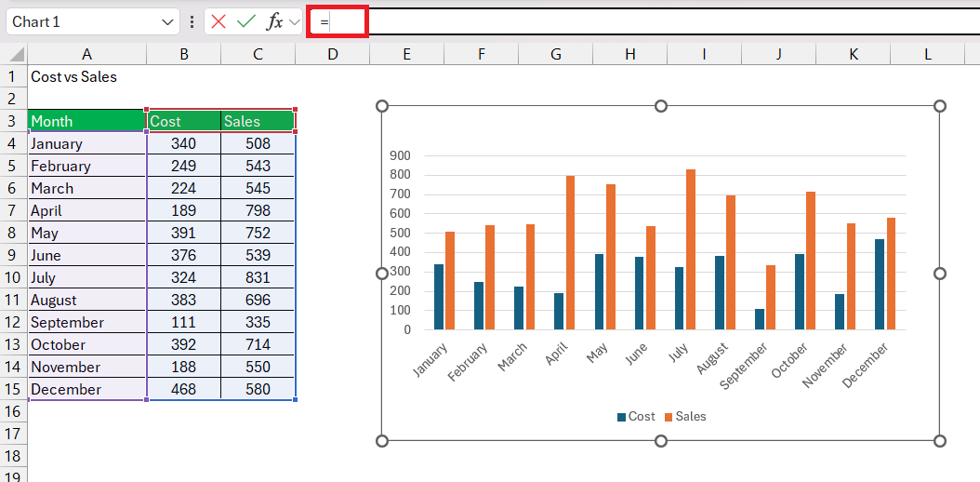The height and width of the screenshot is (482, 980).
Task: Select column A header
Action: pos(86,54)
